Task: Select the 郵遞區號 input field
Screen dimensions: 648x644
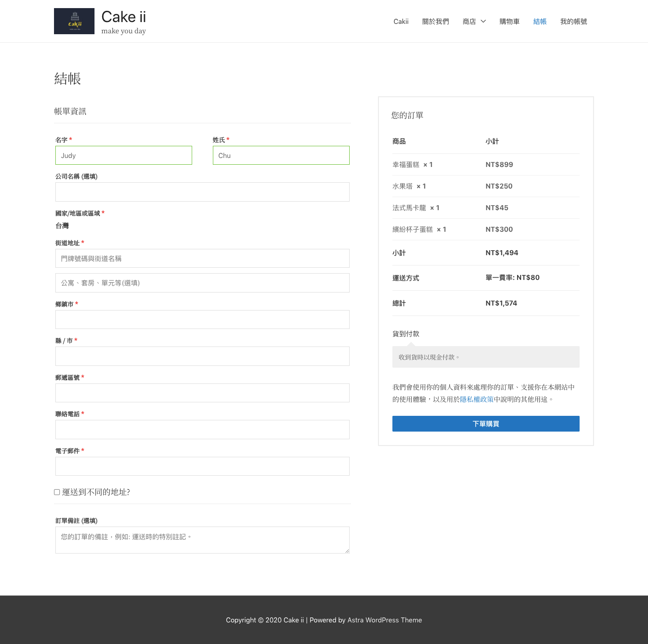Action: [x=202, y=393]
